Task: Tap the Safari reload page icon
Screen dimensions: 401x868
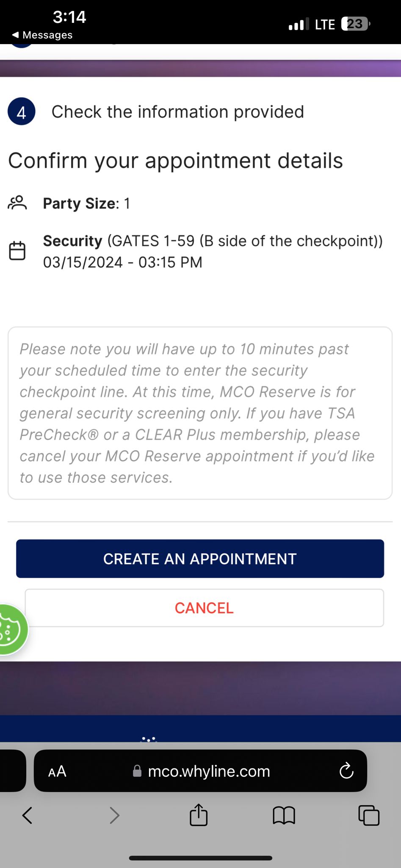Action: pyautogui.click(x=346, y=771)
